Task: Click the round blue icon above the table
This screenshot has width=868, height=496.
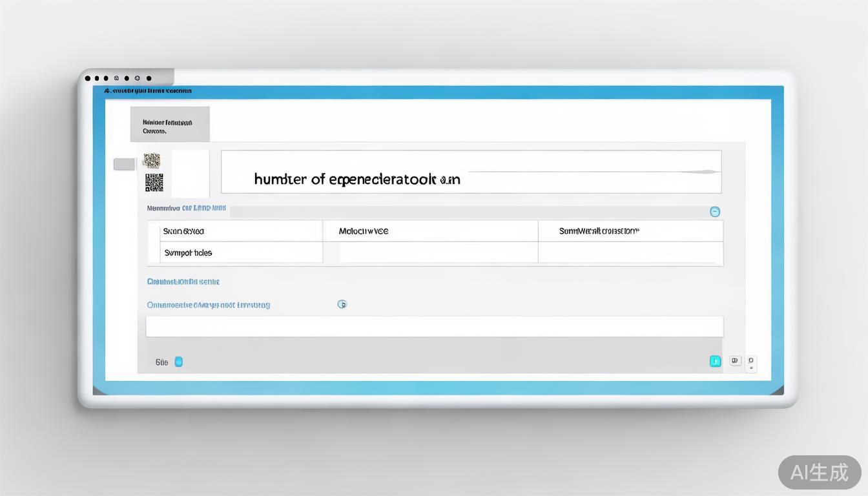Action: point(715,212)
